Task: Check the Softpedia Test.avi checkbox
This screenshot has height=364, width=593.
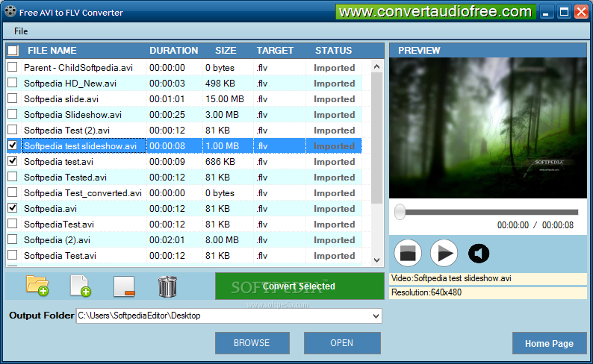Action: (13, 255)
